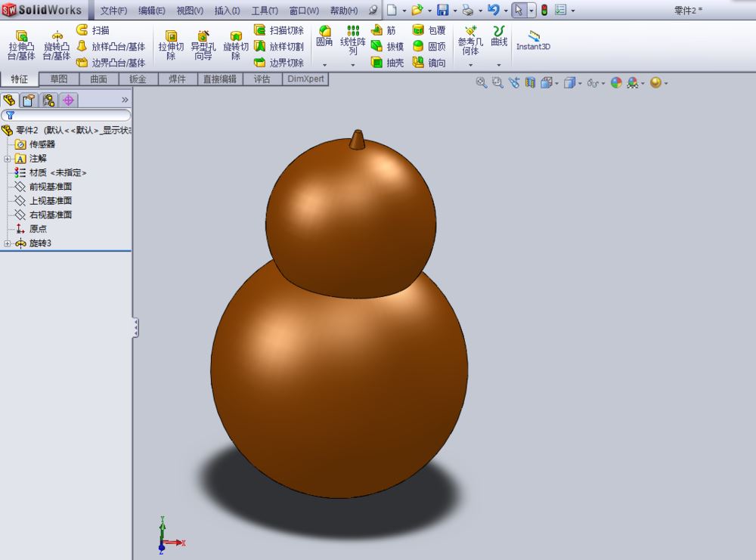Expand the 注解 annotations tree node
756x560 pixels.
point(8,159)
